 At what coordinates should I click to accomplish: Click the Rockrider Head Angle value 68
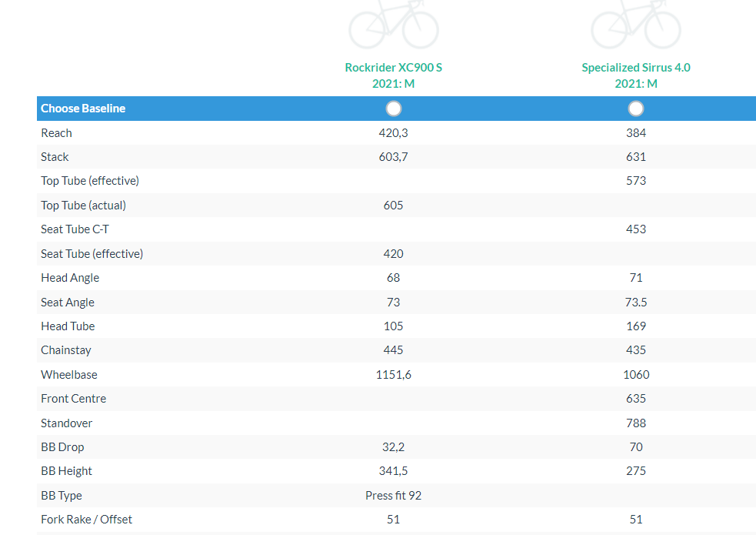click(x=394, y=278)
